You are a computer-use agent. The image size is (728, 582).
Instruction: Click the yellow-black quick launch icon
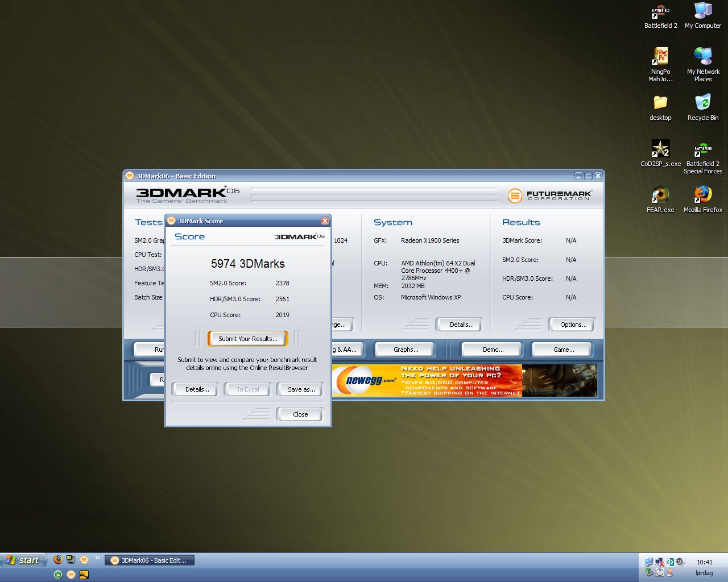pos(84,575)
